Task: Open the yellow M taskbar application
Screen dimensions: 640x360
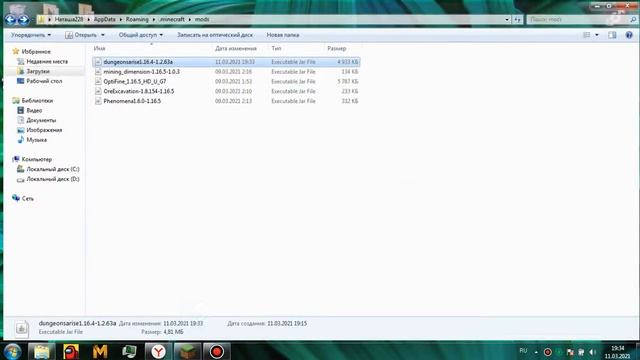Action: pyautogui.click(x=100, y=351)
